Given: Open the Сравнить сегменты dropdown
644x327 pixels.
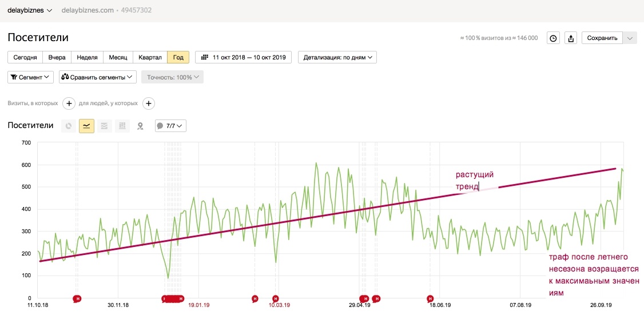Looking at the screenshot, I should click(x=97, y=77).
